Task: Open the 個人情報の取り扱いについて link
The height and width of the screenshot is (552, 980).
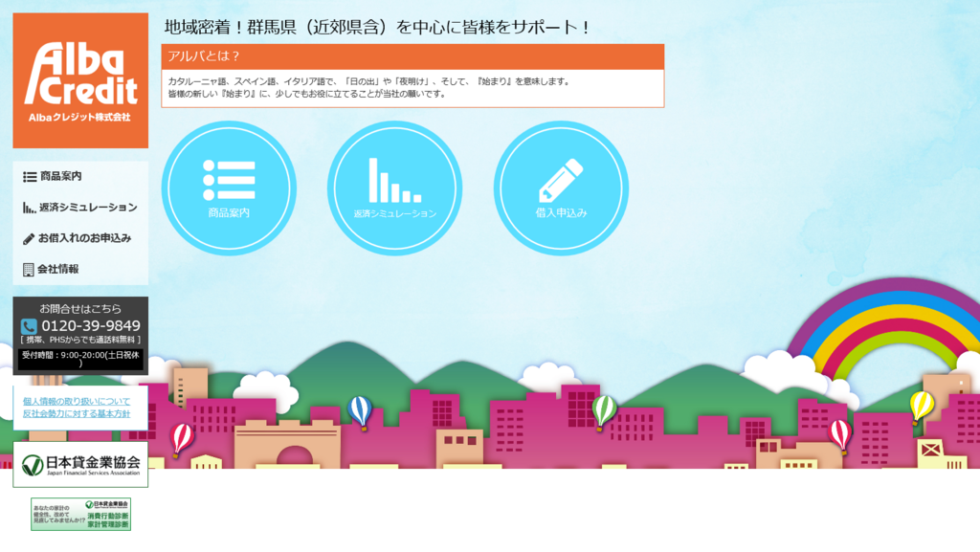Action: click(x=77, y=402)
